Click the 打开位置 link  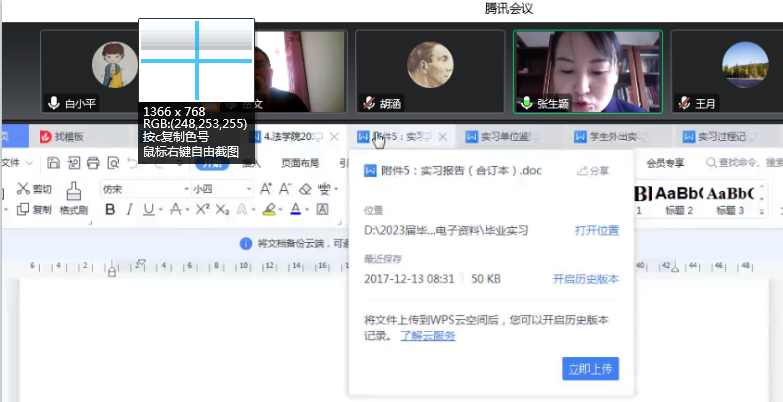click(597, 231)
